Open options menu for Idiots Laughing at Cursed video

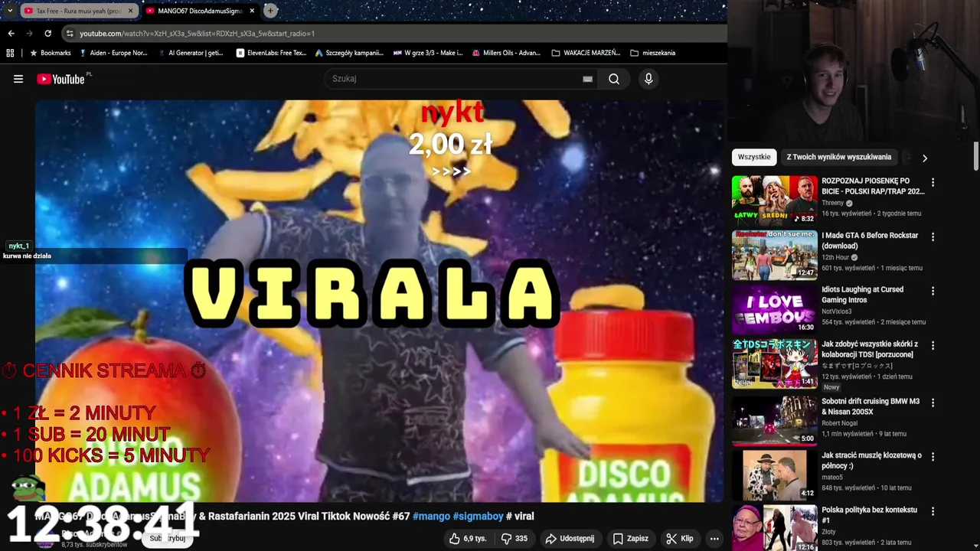[933, 292]
